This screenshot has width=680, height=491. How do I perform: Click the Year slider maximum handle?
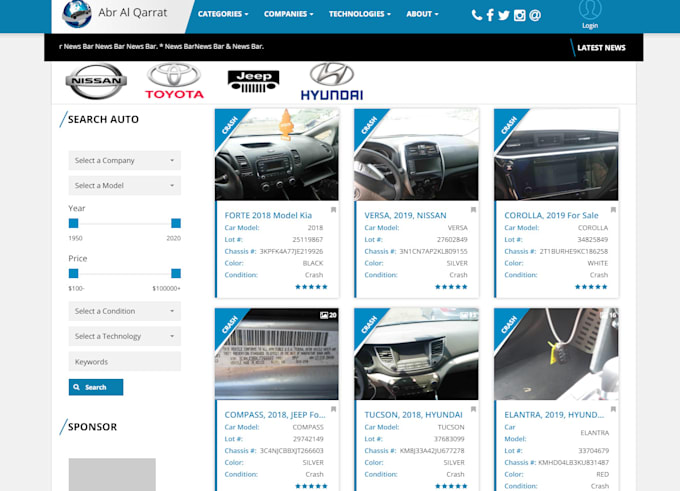(x=176, y=223)
